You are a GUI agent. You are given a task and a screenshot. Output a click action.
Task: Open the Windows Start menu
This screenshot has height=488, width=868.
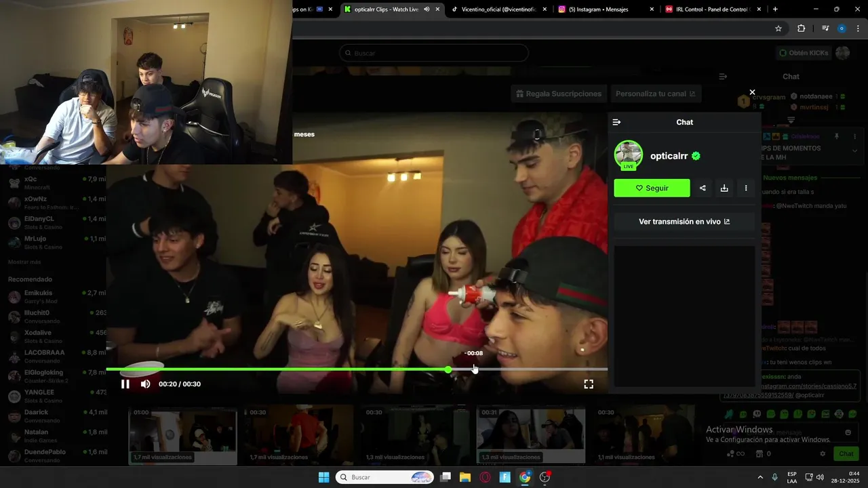click(323, 477)
